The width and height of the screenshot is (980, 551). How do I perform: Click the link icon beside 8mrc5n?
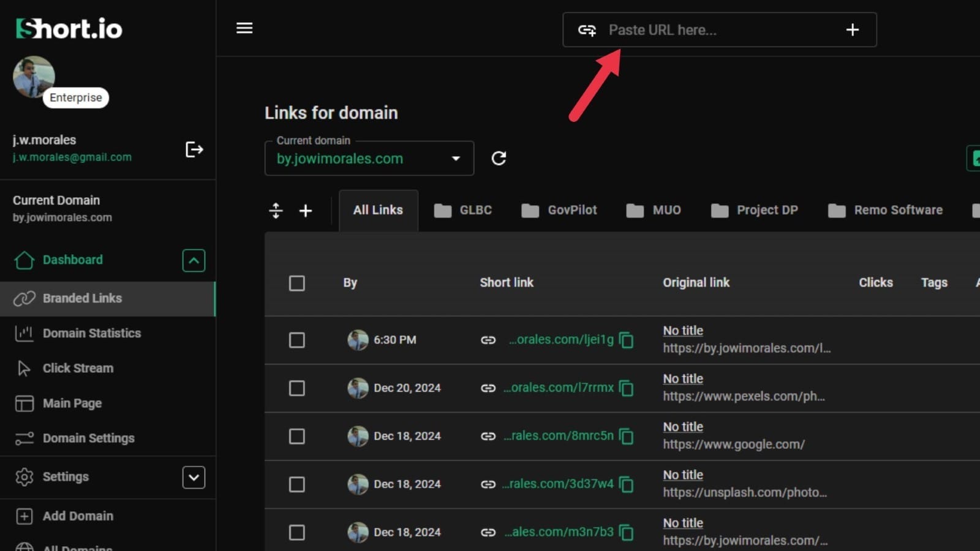click(488, 436)
